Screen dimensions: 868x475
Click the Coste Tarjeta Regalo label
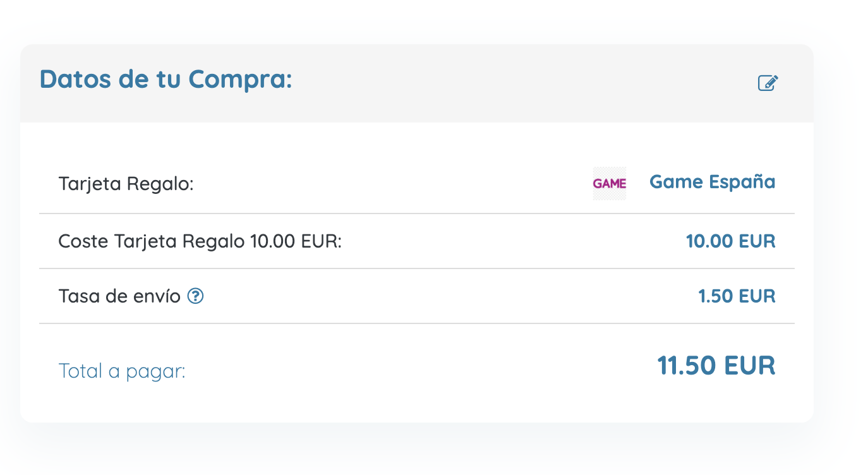tap(200, 241)
